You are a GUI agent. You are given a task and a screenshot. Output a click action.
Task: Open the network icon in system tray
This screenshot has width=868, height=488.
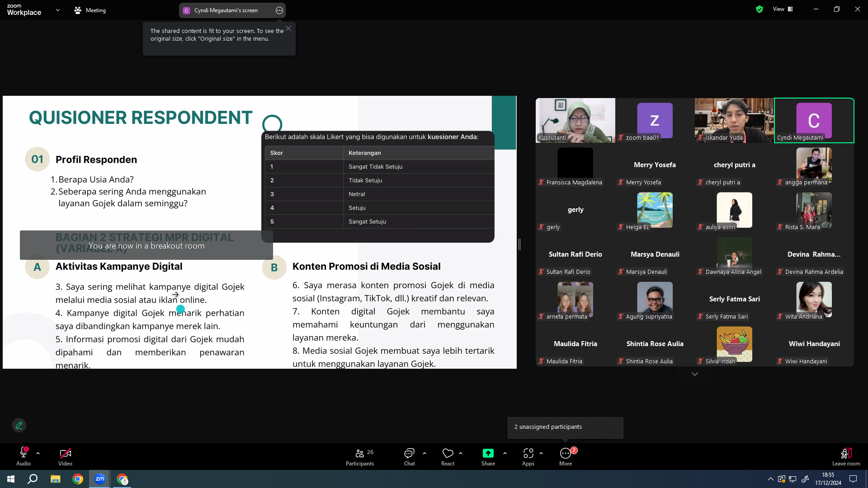click(793, 479)
